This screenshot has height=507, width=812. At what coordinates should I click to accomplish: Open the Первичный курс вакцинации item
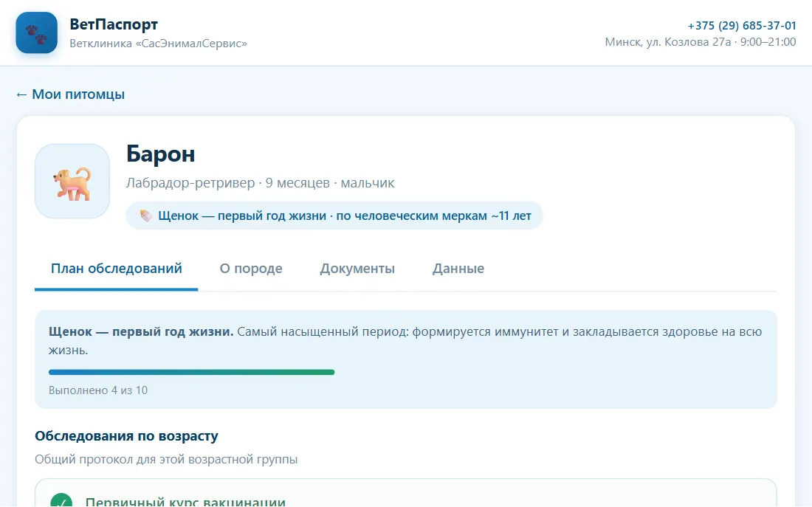[x=406, y=494]
